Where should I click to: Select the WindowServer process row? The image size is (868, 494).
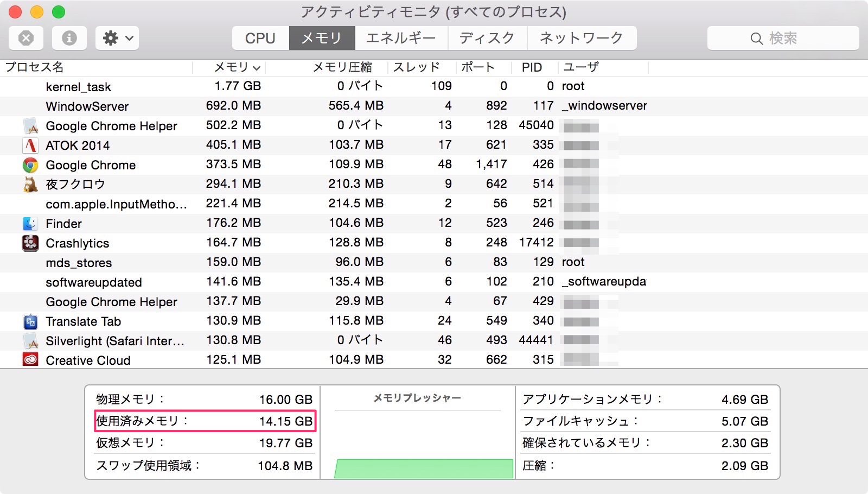pyautogui.click(x=434, y=106)
